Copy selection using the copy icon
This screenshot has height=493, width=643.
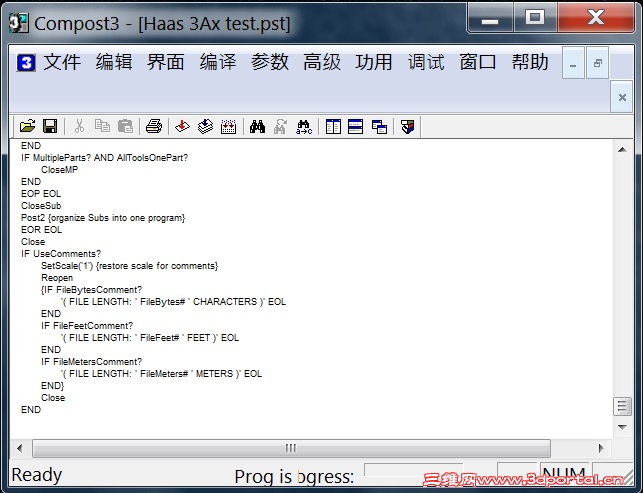point(102,126)
